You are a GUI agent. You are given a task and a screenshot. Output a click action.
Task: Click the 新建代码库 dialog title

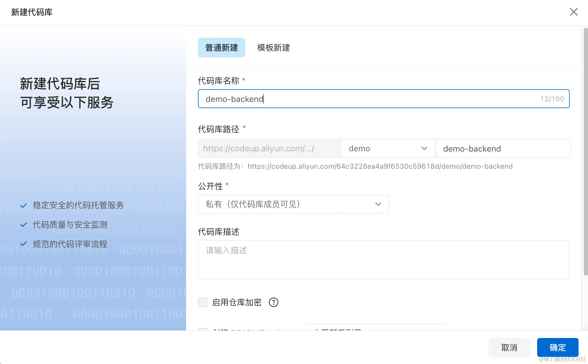32,12
